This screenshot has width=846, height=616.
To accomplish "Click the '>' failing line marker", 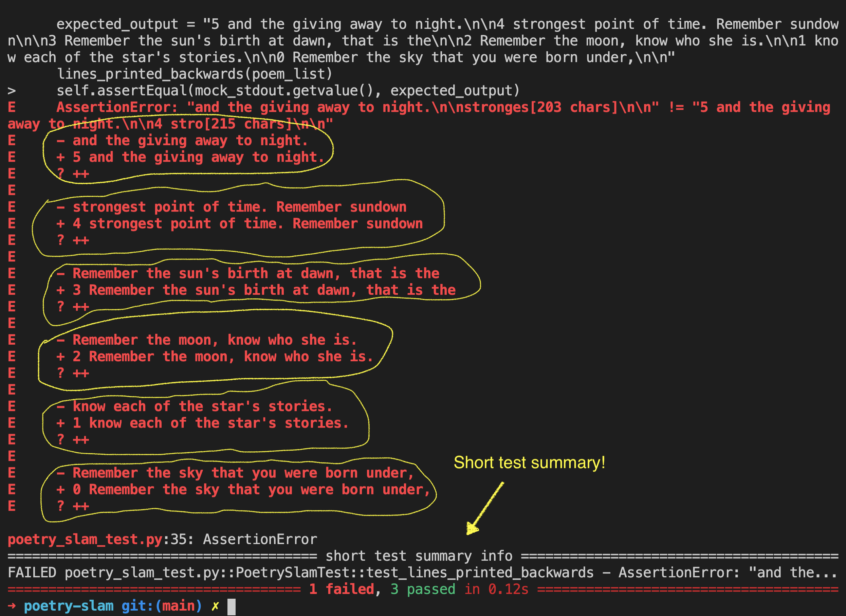I will click(12, 91).
